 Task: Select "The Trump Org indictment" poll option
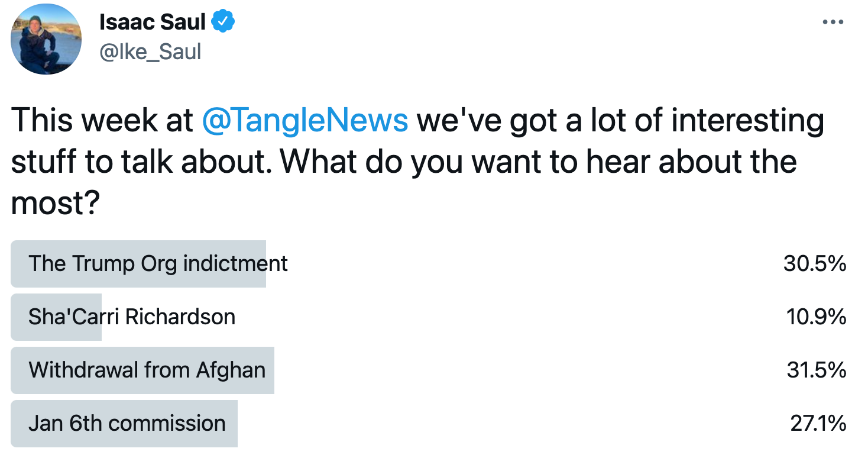158,264
